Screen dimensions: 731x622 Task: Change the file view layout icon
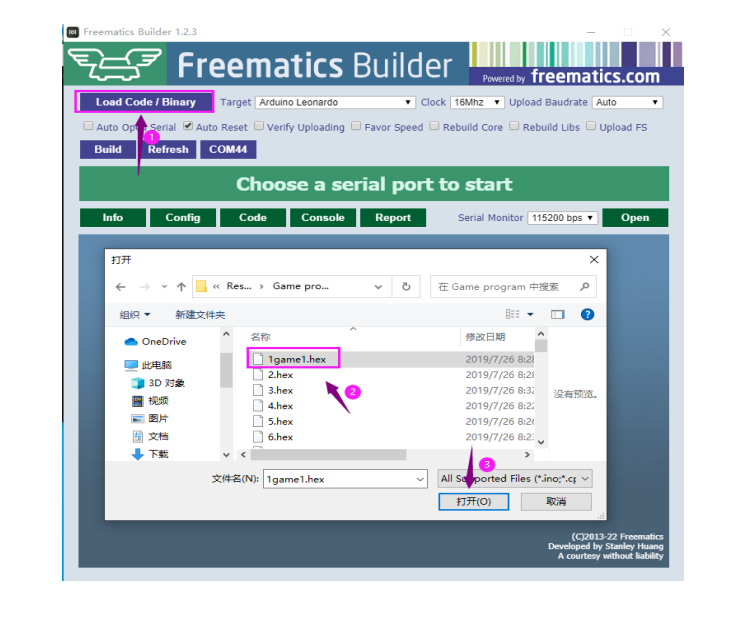(x=512, y=314)
